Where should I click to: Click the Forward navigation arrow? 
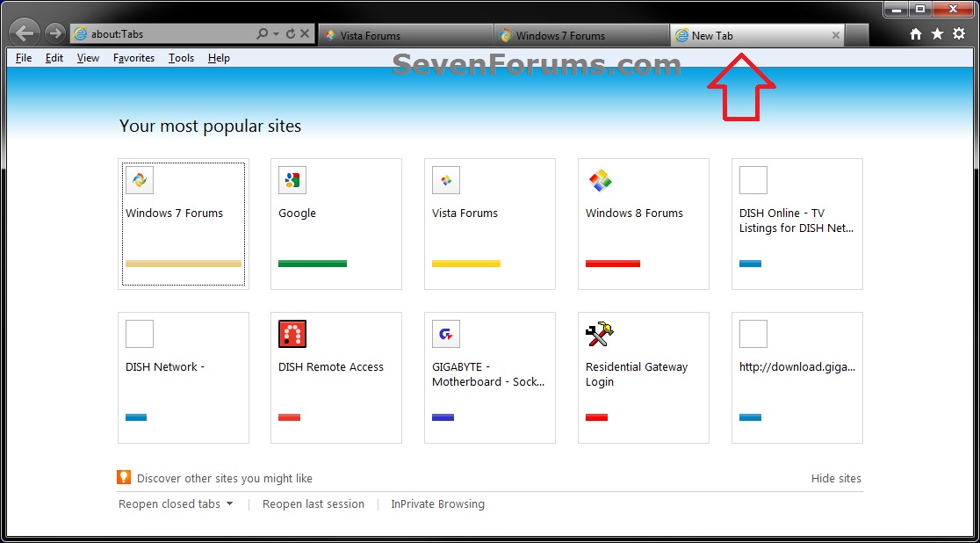click(55, 33)
